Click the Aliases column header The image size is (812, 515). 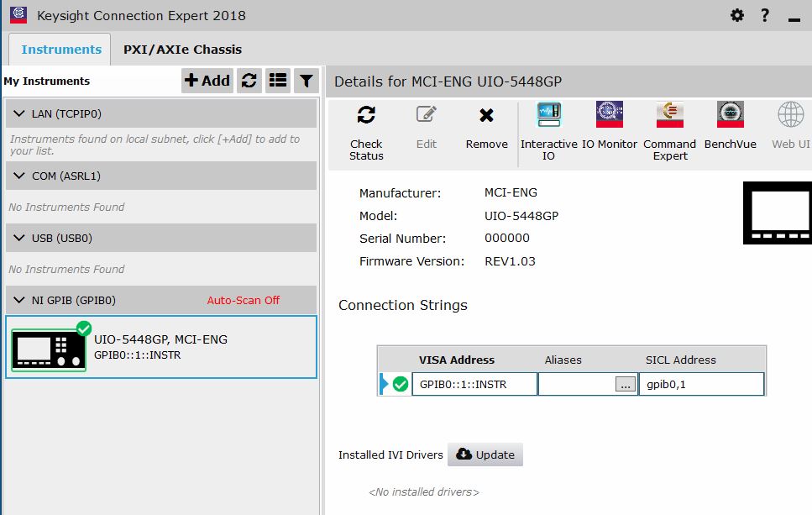(x=563, y=360)
